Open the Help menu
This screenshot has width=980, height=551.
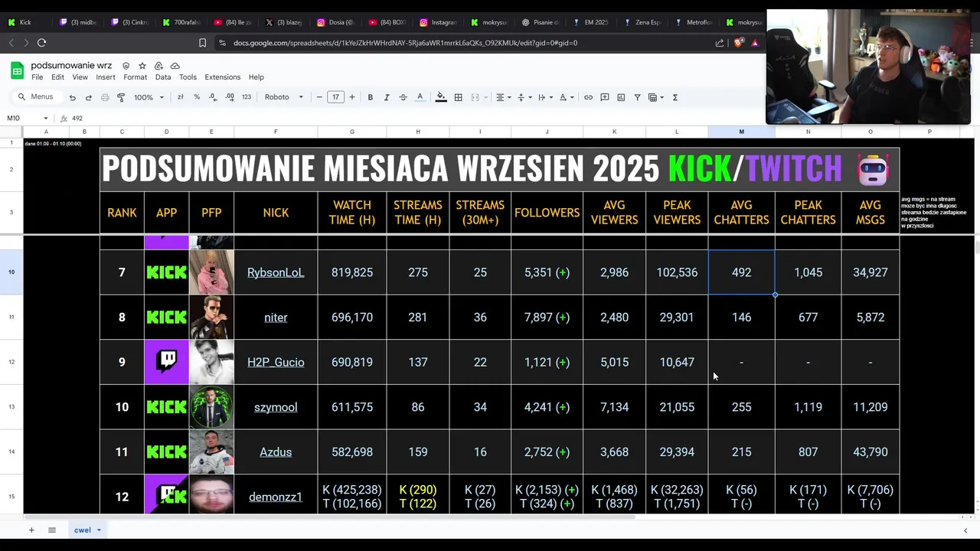(x=256, y=77)
